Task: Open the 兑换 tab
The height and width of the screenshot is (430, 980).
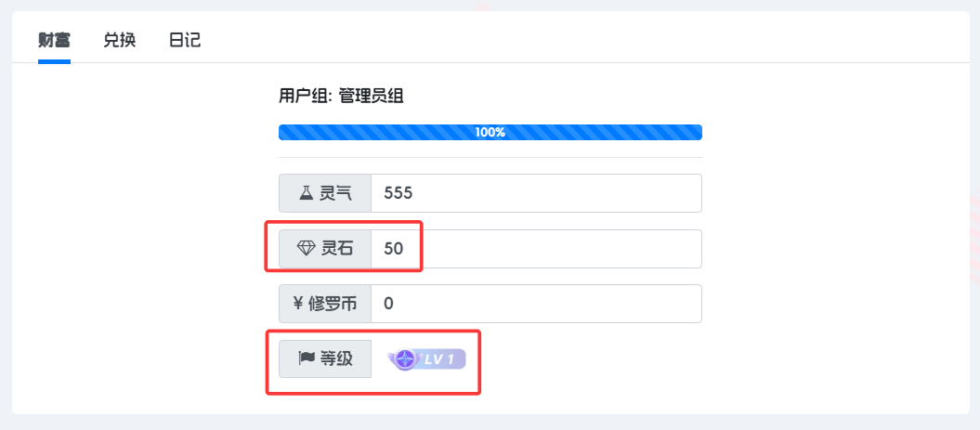Action: pos(120,41)
